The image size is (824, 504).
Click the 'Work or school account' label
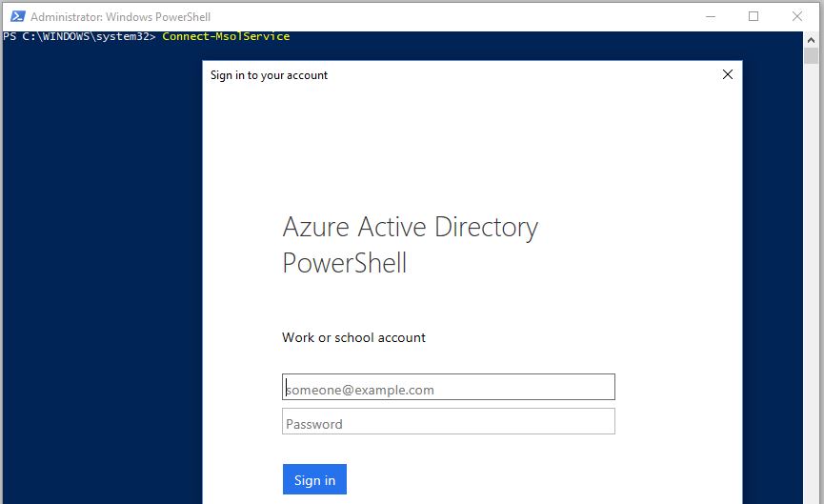coord(353,337)
